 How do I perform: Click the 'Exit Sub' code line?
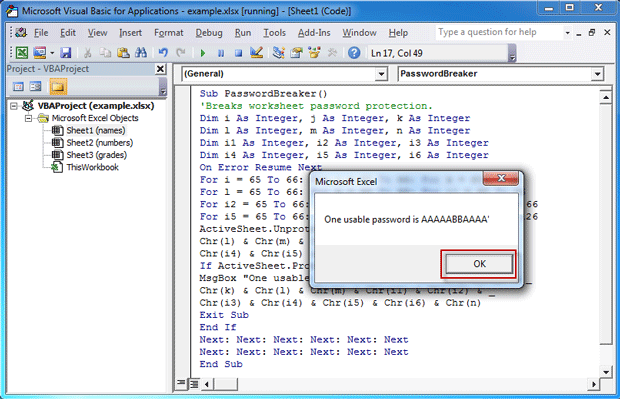pos(224,315)
